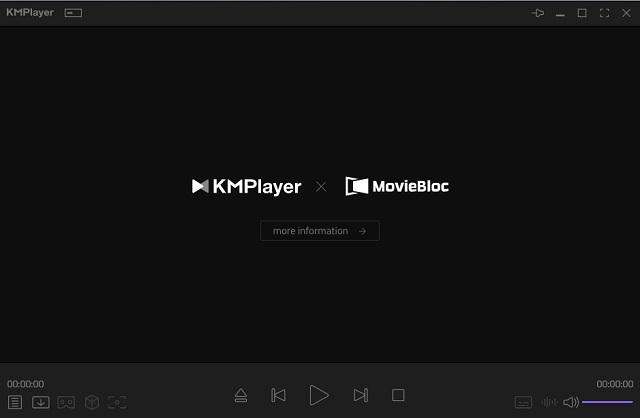The height and width of the screenshot is (418, 640).
Task: Open the audio equalizer waveform icon
Action: [x=549, y=402]
